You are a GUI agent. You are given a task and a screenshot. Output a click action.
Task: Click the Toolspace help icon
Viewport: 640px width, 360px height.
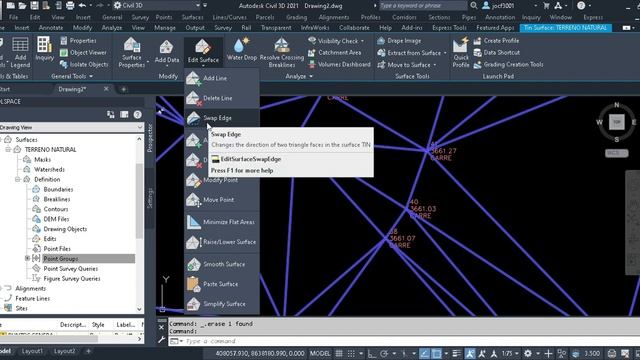[x=138, y=115]
